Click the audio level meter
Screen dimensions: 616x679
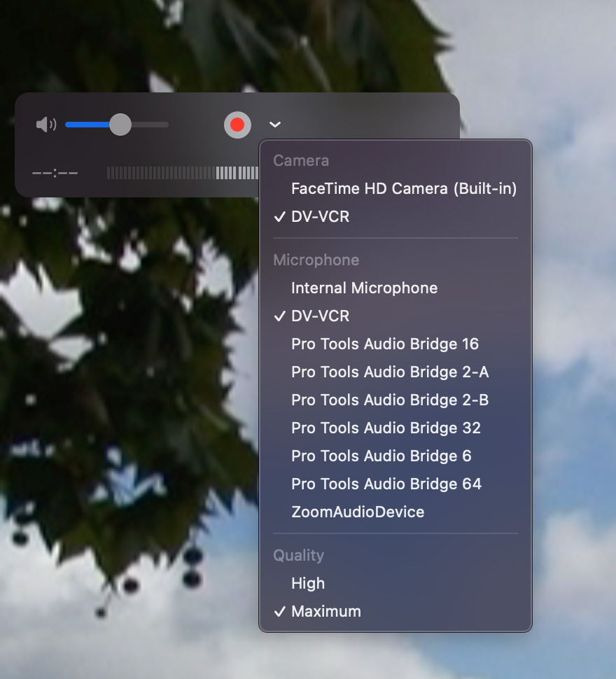[x=182, y=172]
